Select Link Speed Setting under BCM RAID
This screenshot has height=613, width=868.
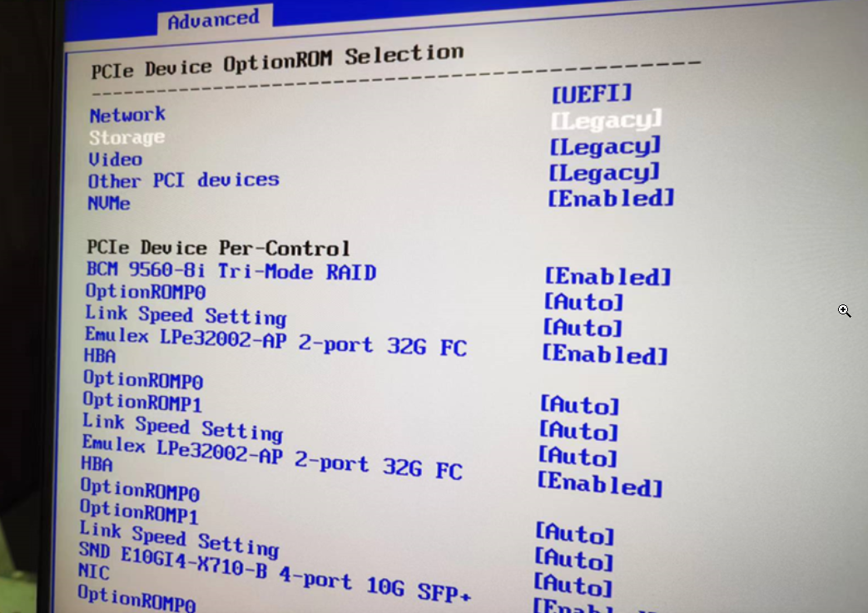[185, 315]
